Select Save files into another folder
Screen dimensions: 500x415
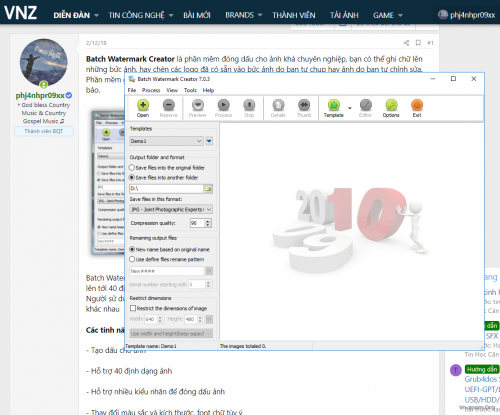tap(164, 178)
